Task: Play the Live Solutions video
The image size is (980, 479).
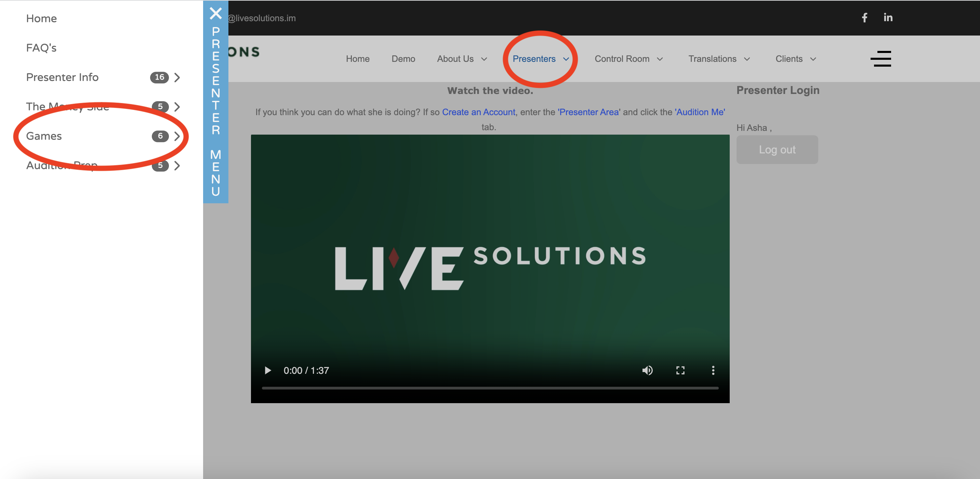Action: 268,370
